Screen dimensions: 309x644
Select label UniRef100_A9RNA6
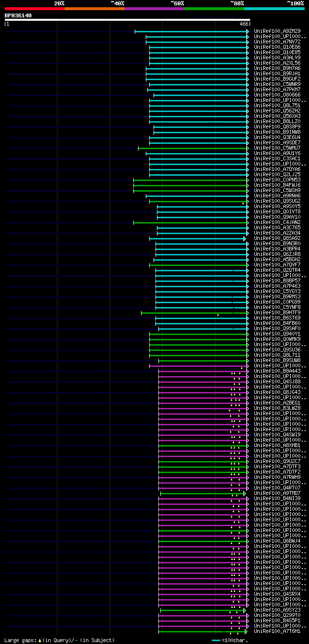pos(277,196)
